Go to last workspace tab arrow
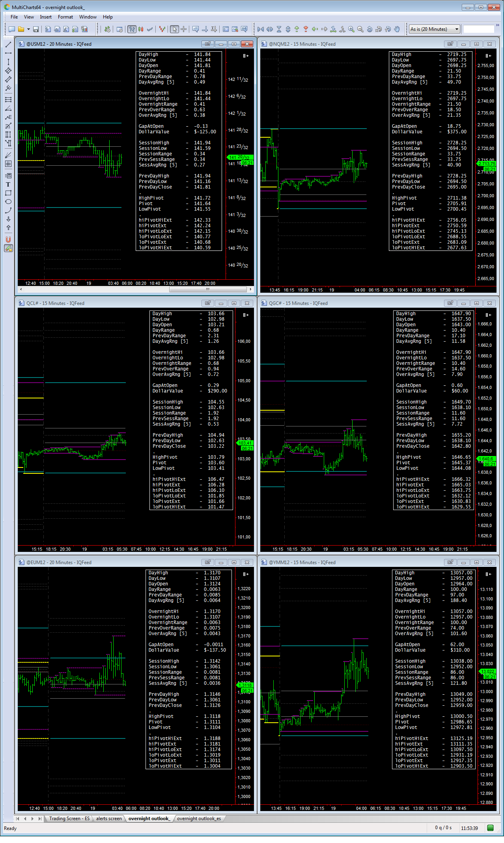 [x=39, y=819]
